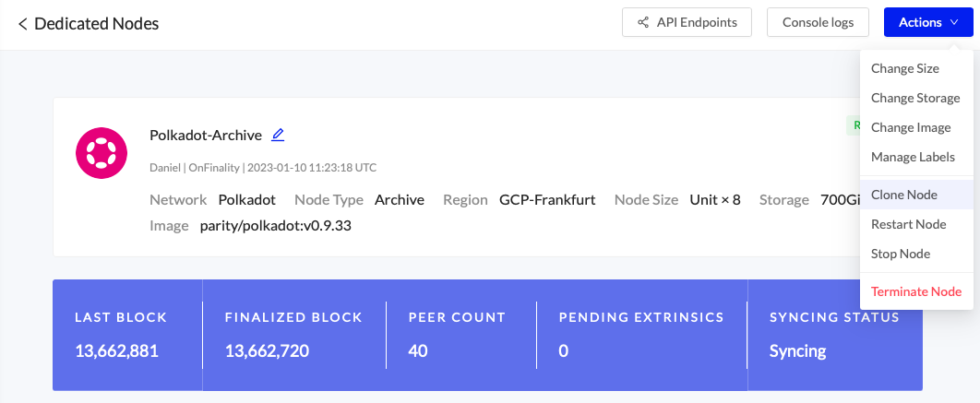Click Stop Node in the menu
980x403 pixels.
[900, 254]
